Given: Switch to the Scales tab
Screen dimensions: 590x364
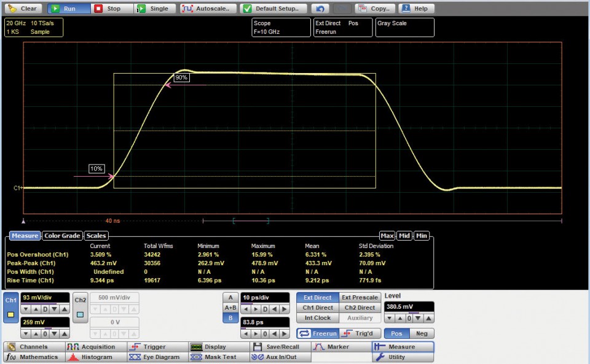Looking at the screenshot, I should 96,236.
